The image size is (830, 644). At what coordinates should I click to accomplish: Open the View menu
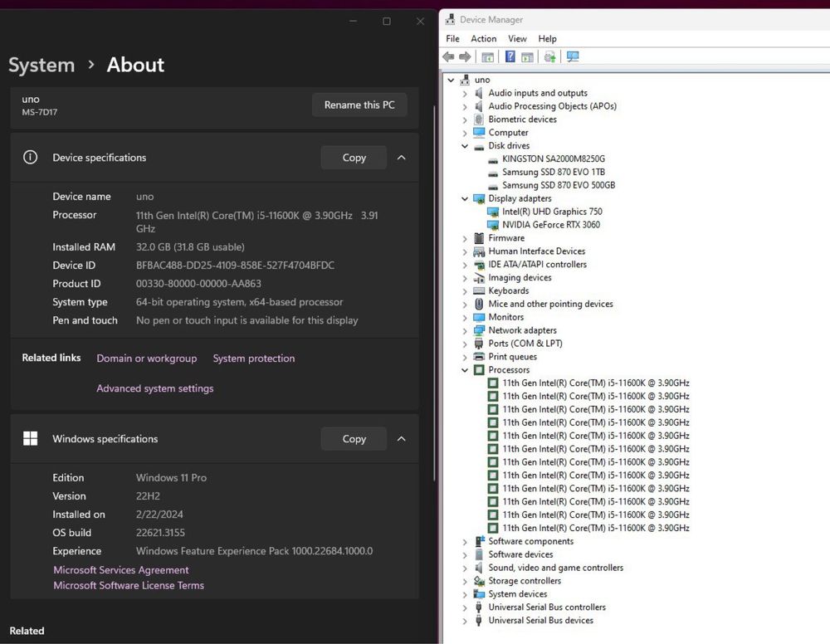(517, 39)
